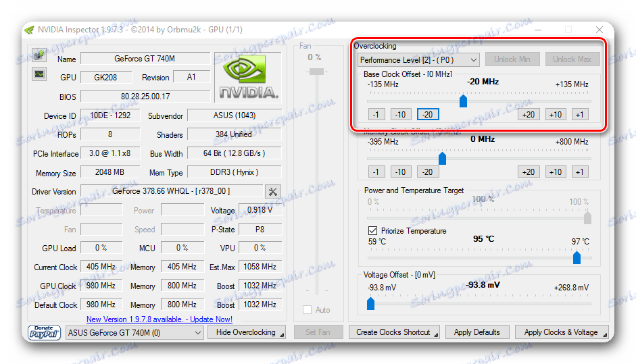The width and height of the screenshot is (636, 364).
Task: Click +20 under Memory Clock Offset
Action: (529, 172)
